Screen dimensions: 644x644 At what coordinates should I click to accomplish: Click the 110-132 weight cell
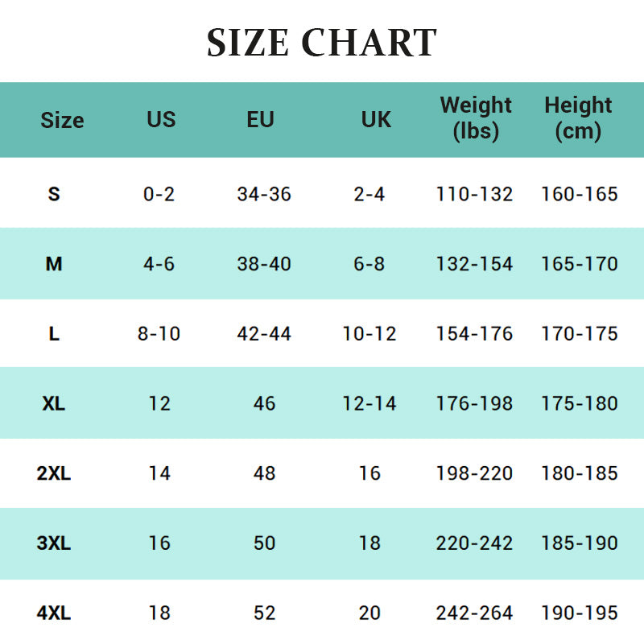474,194
